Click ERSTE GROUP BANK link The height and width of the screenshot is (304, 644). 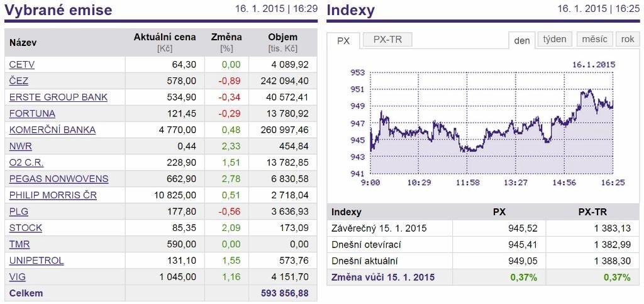click(58, 98)
